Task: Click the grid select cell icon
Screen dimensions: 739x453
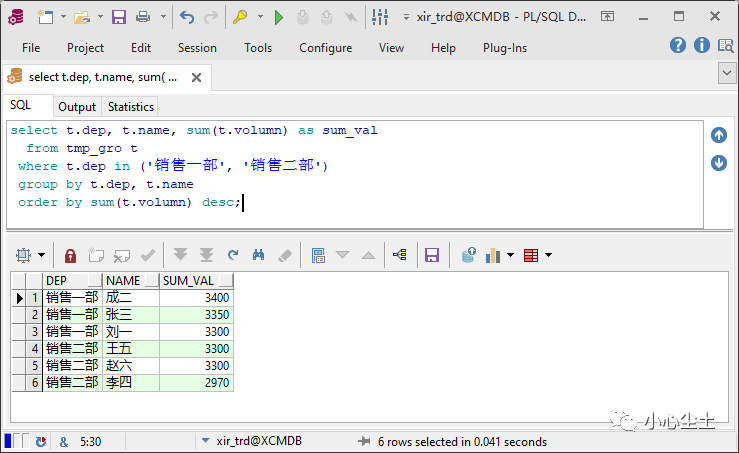Action: pos(23,255)
